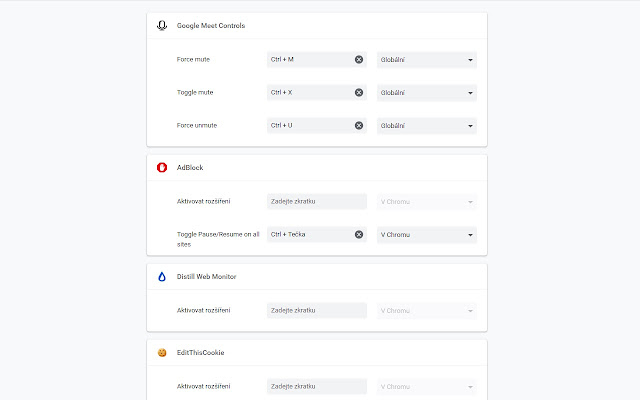Open the Globální dropdown for Force unmute
The image size is (640, 400).
pos(427,126)
